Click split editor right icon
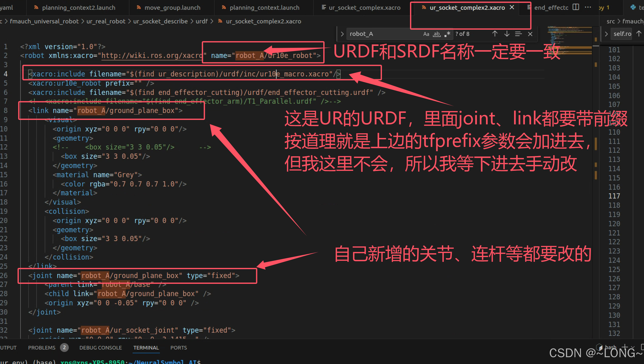The image size is (644, 364). (x=576, y=7)
